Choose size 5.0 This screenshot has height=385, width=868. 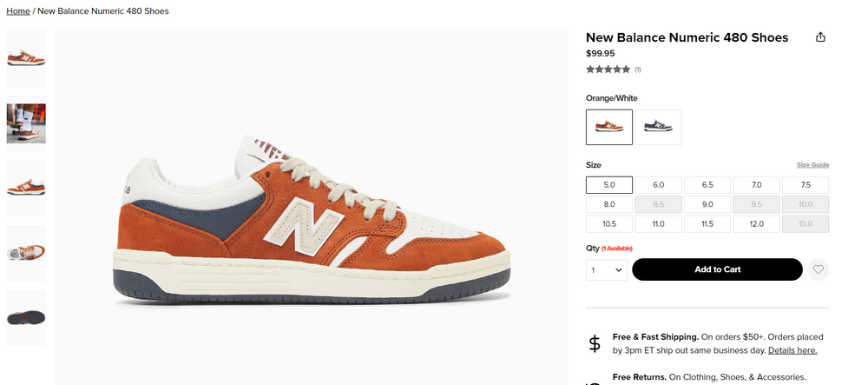pos(608,184)
